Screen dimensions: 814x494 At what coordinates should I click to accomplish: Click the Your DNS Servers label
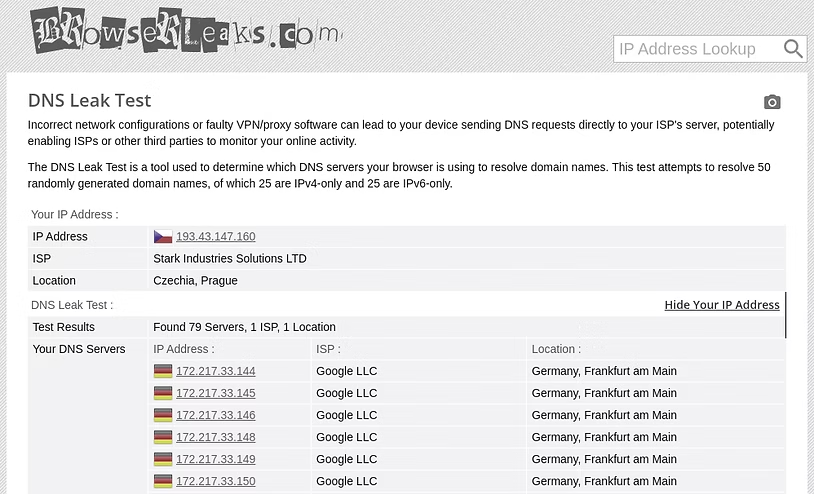pos(79,349)
